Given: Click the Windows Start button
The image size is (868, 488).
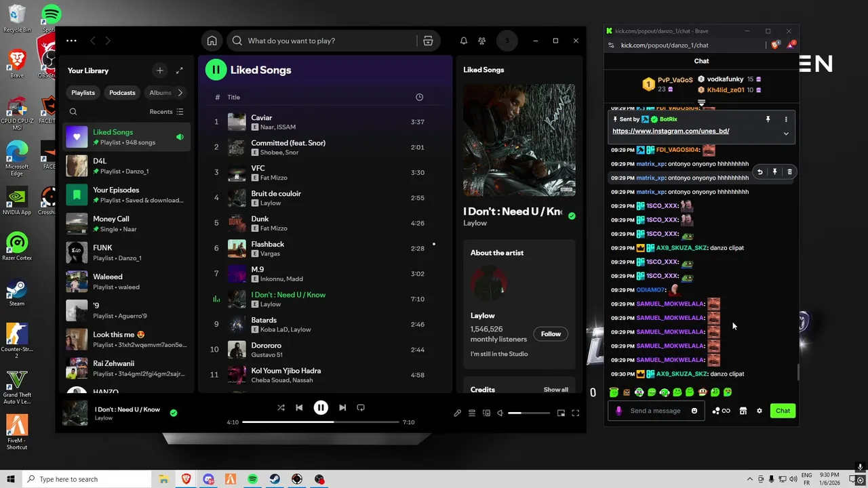Looking at the screenshot, I should tap(10, 479).
